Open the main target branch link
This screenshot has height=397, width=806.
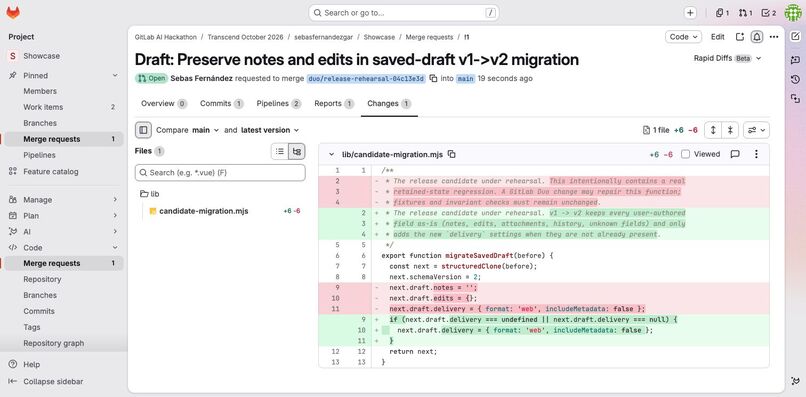point(465,79)
